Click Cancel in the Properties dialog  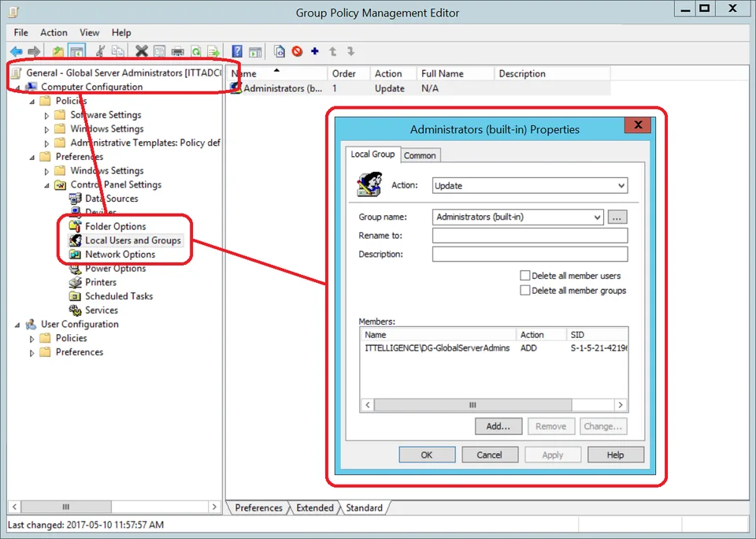(489, 455)
